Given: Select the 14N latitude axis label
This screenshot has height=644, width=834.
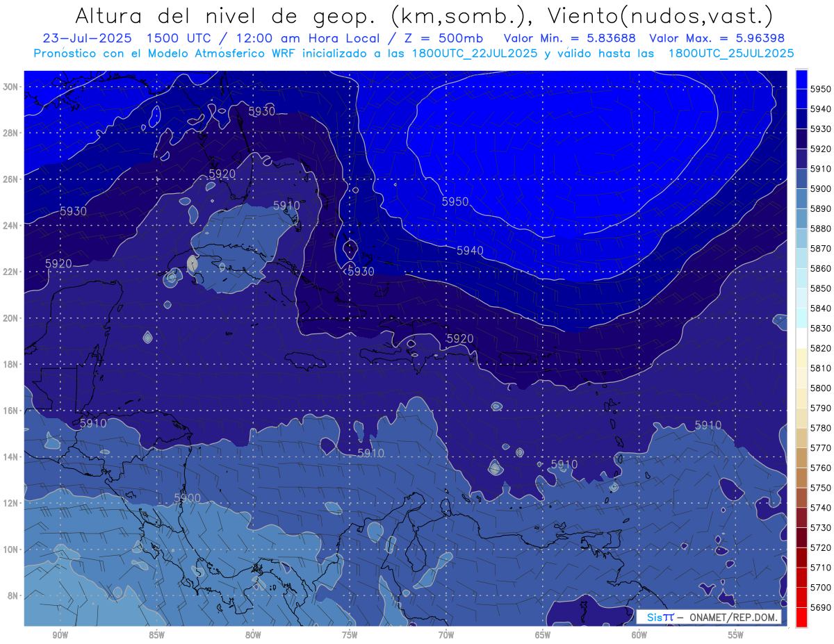Looking at the screenshot, I should (12, 456).
